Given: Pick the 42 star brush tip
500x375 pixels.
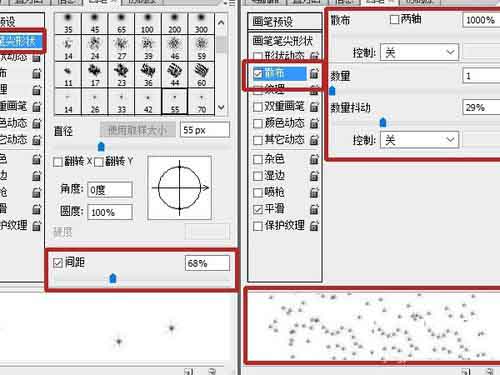Looking at the screenshot, I should (148, 101).
